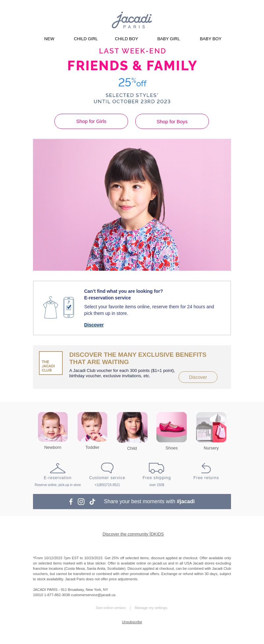Click the Customer service speech bubble icon
Image resolution: width=264 pixels, height=644 pixels.
point(107,468)
